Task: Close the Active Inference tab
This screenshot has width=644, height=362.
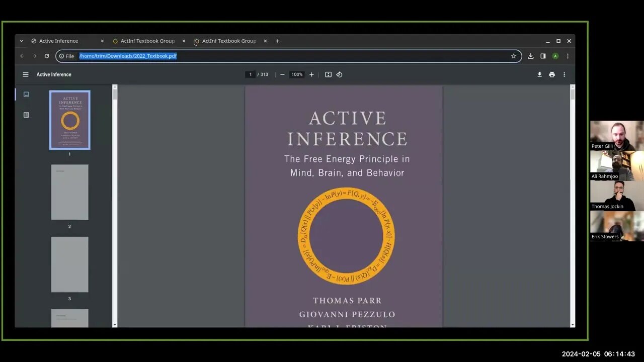Action: 102,41
